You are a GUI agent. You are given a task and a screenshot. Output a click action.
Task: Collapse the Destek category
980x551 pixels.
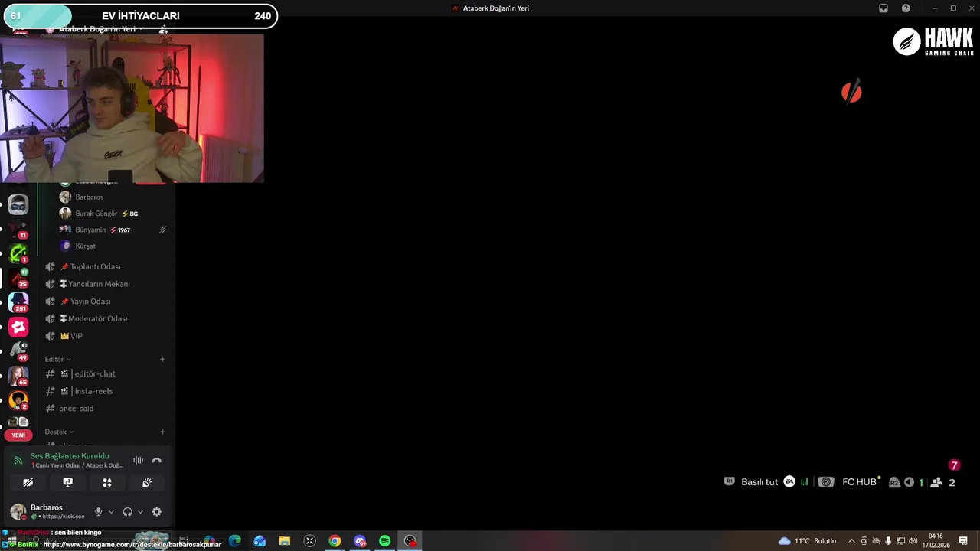(59, 432)
